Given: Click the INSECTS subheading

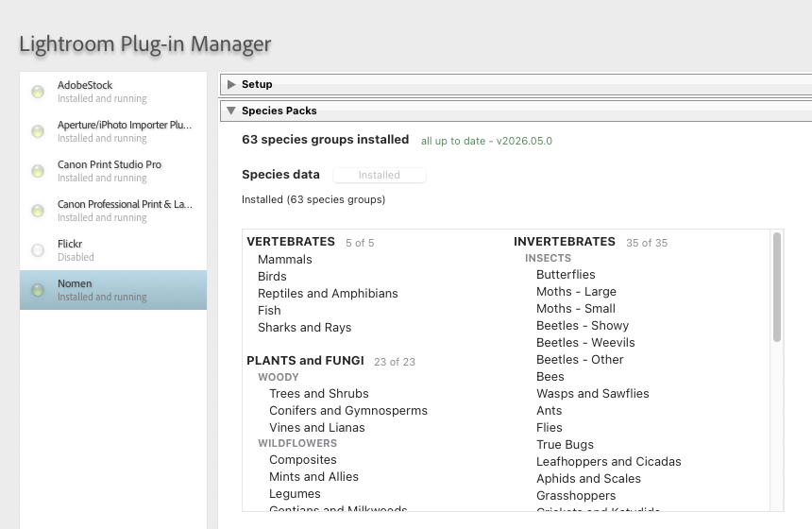Looking at the screenshot, I should coord(548,258).
